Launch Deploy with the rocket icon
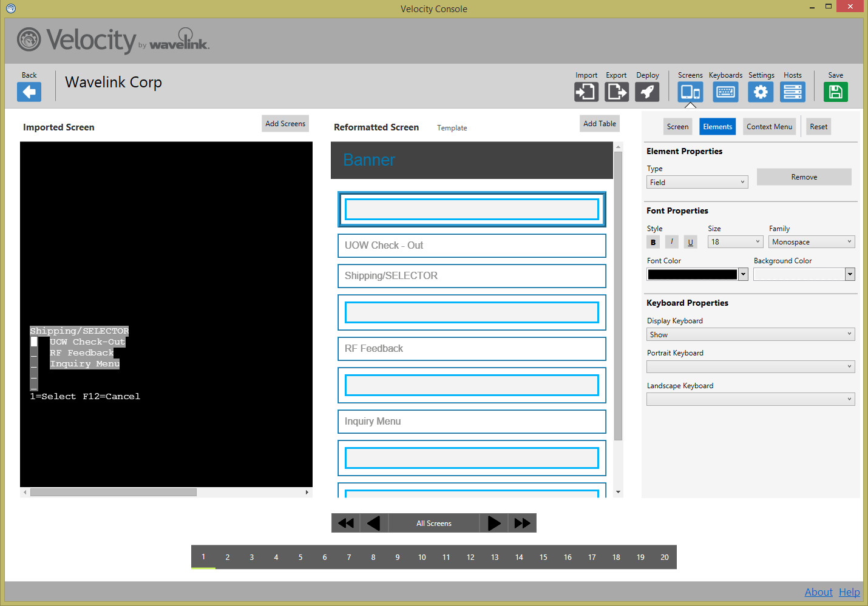The height and width of the screenshot is (606, 868). point(647,92)
